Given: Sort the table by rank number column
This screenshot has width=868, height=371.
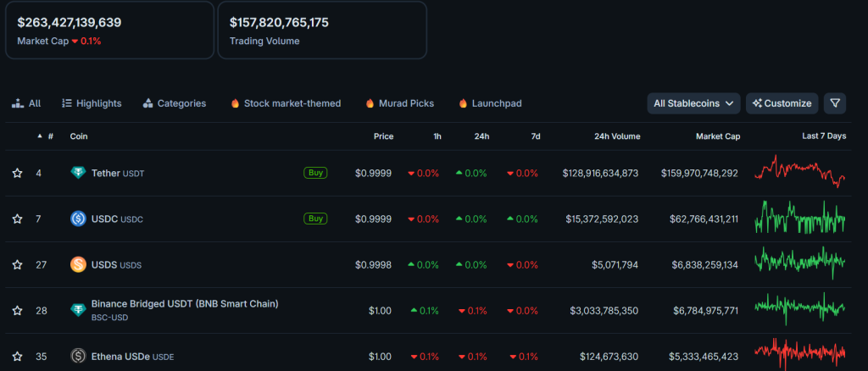Looking at the screenshot, I should [x=50, y=136].
